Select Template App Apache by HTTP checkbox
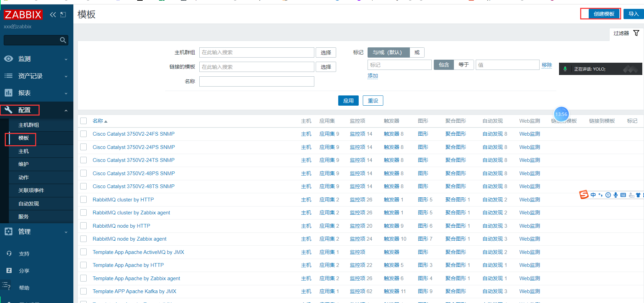 pyautogui.click(x=84, y=265)
